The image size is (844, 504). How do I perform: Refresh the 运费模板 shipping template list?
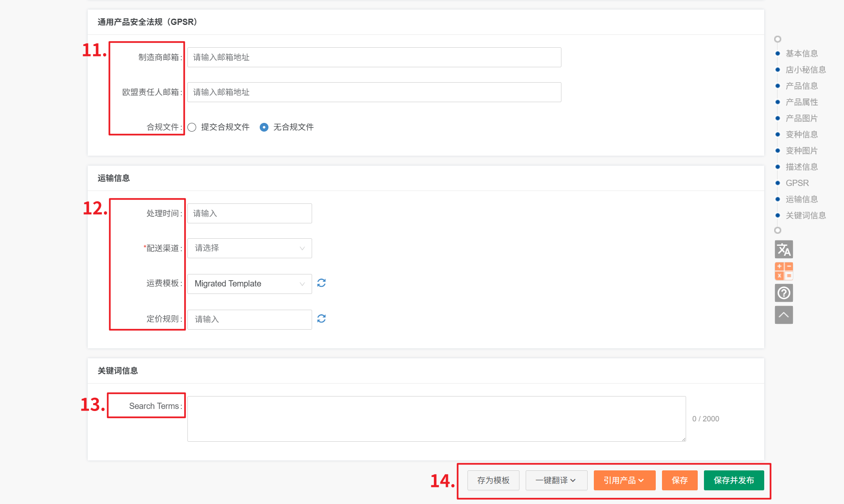tap(321, 283)
